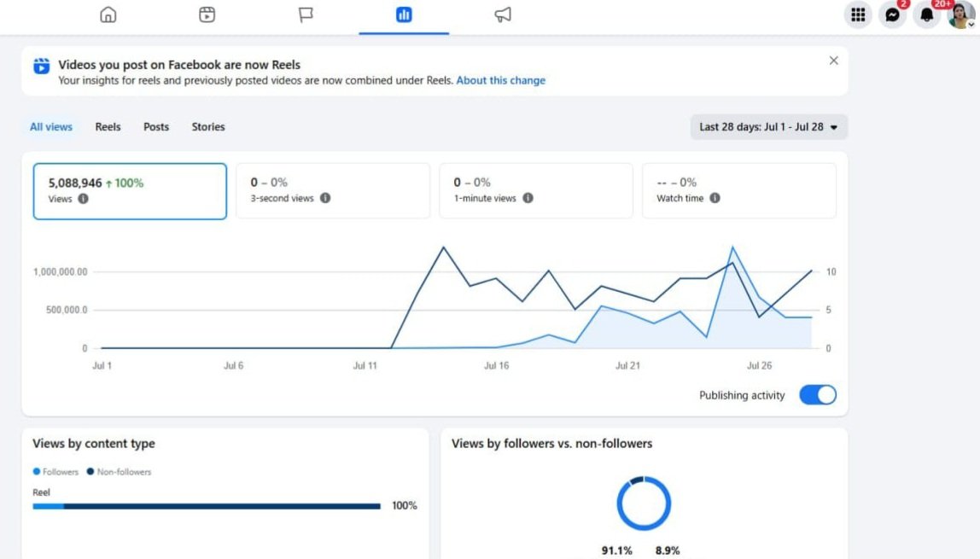Open the apps grid menu icon

pyautogui.click(x=858, y=15)
